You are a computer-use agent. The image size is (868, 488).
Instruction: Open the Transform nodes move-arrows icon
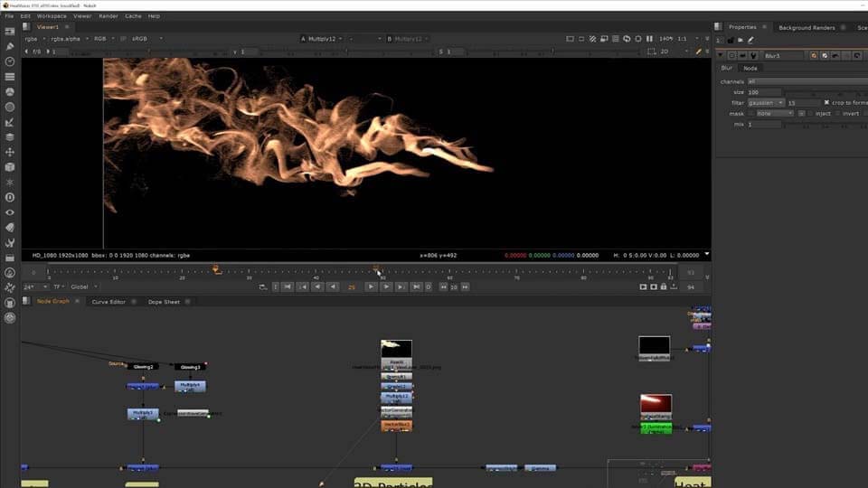pos(10,152)
